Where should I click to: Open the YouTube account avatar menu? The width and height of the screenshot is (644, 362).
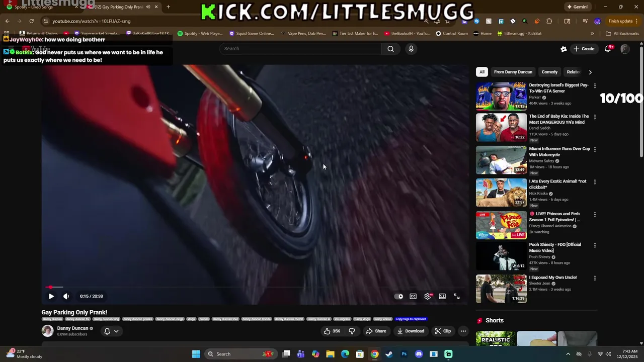625,49
